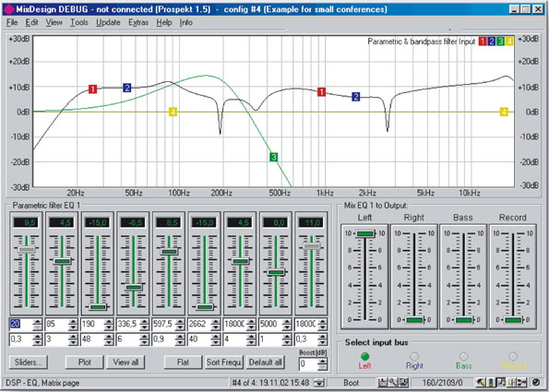Click the Left output mix slider handle

[365, 233]
